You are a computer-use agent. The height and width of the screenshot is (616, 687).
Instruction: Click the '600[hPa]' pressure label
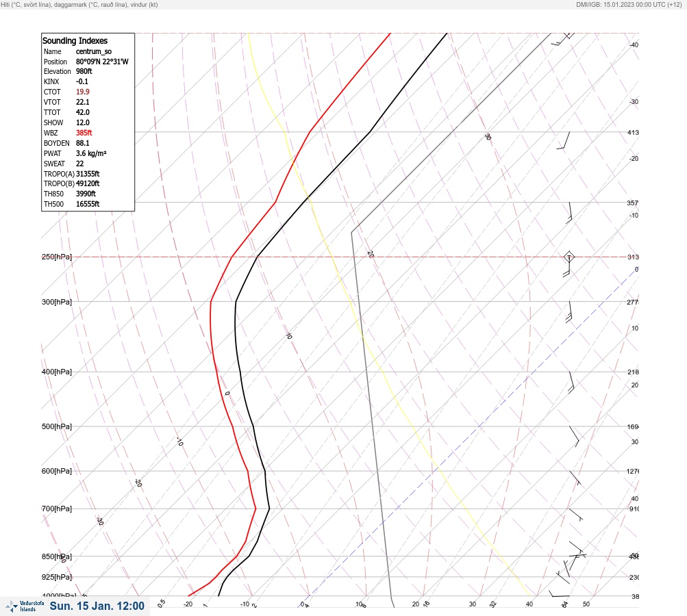click(x=57, y=471)
